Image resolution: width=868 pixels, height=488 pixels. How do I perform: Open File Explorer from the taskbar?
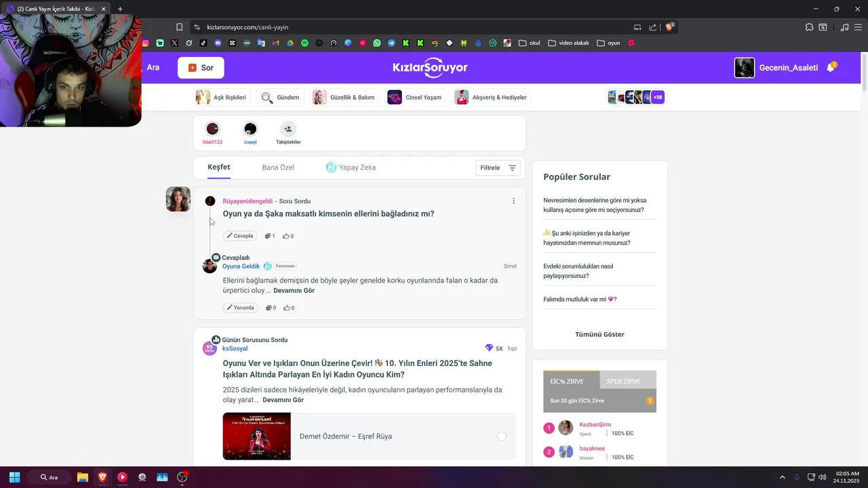(83, 477)
